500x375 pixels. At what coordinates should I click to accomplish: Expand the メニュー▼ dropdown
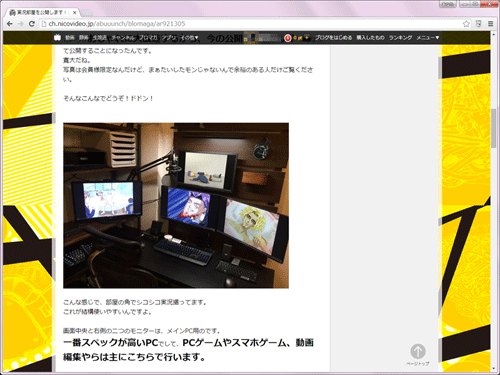coord(428,38)
